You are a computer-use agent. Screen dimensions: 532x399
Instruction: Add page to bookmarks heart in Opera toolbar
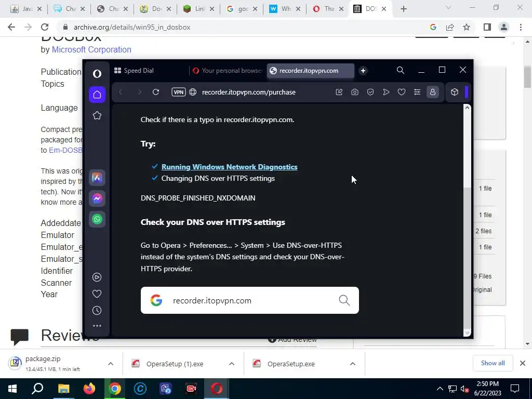click(402, 92)
